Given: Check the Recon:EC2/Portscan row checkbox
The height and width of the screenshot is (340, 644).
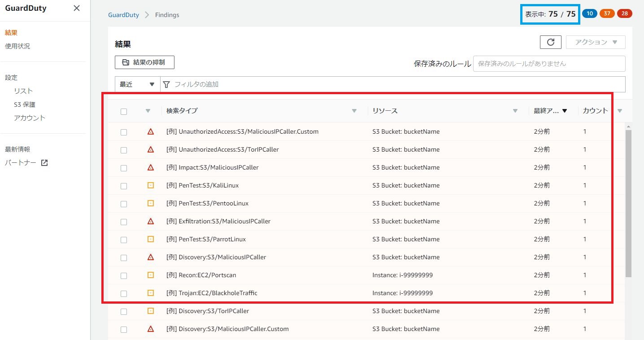Looking at the screenshot, I should click(x=124, y=276).
